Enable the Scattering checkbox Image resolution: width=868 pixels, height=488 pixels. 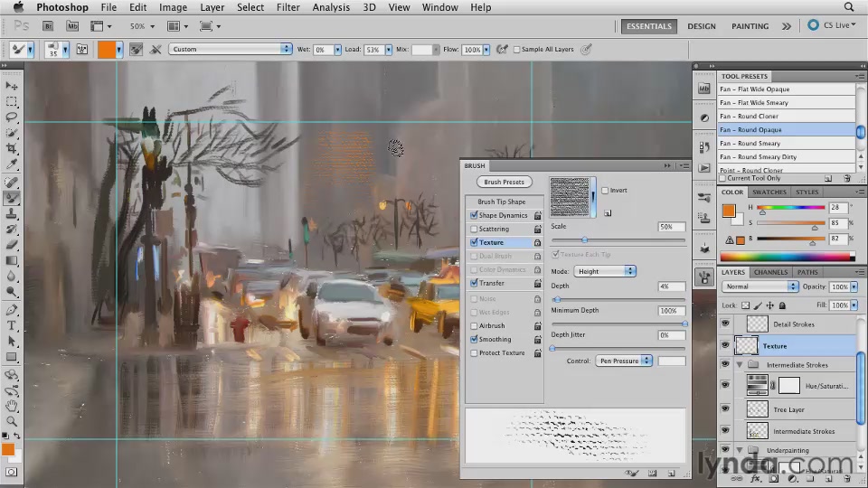[474, 229]
